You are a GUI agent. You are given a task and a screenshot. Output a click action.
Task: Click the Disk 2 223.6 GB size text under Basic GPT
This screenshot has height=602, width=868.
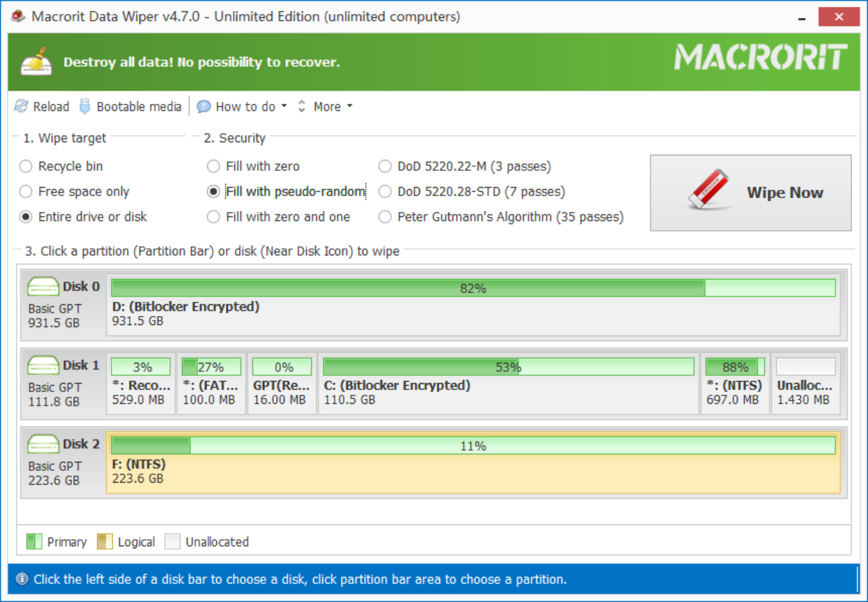[54, 481]
